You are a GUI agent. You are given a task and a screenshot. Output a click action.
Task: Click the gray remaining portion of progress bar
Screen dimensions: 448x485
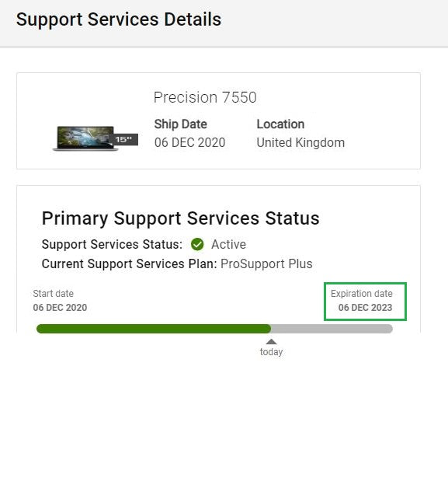point(332,329)
